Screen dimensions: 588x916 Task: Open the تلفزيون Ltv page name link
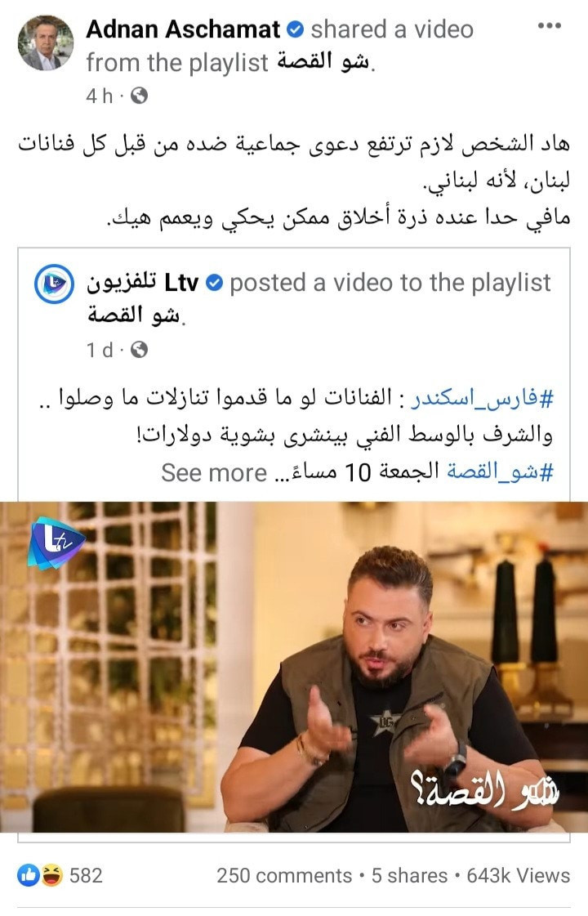[142, 283]
